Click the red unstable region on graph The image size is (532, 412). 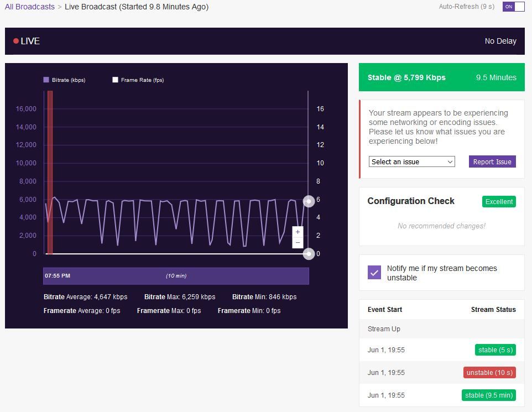[50, 173]
